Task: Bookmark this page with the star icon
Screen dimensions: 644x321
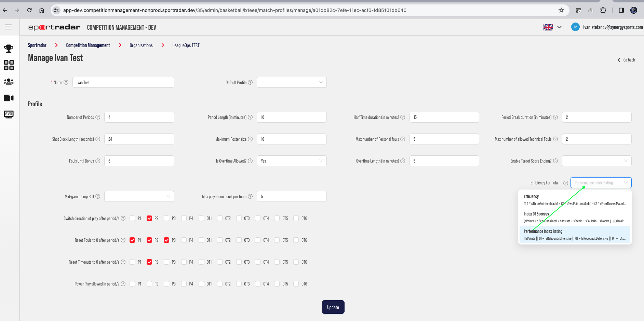Action: pos(561,10)
